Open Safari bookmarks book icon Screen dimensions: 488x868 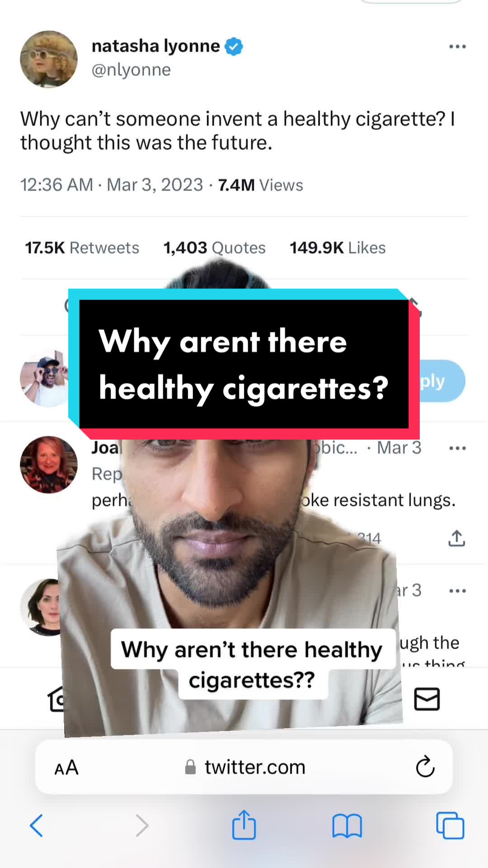click(347, 826)
